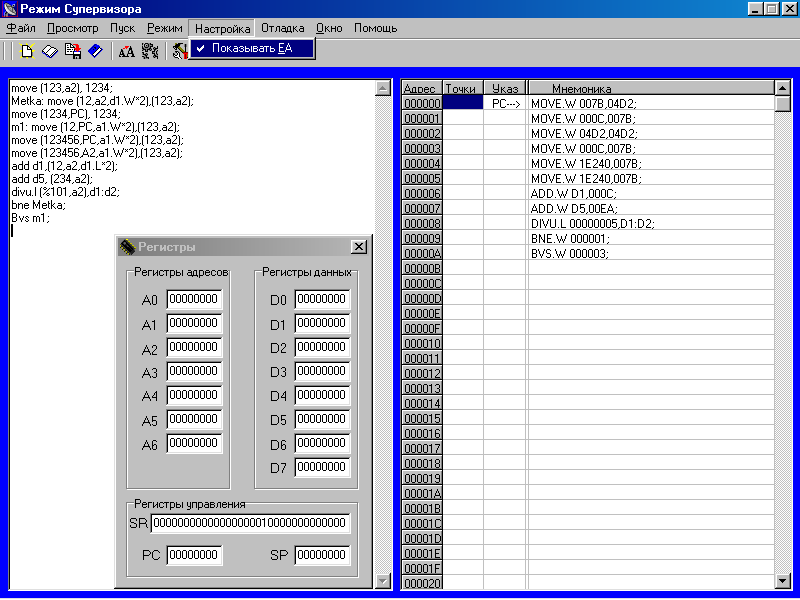Close the Регистры window
The width and height of the screenshot is (800, 600).
coord(359,247)
